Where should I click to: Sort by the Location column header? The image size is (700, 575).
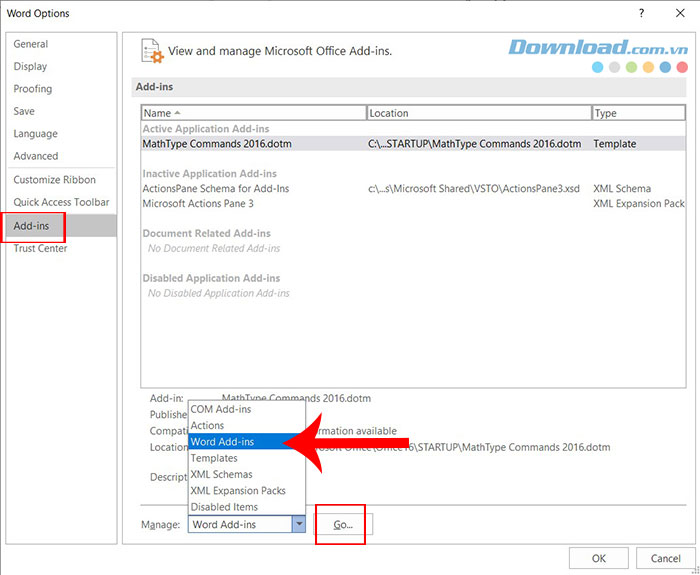coord(478,113)
